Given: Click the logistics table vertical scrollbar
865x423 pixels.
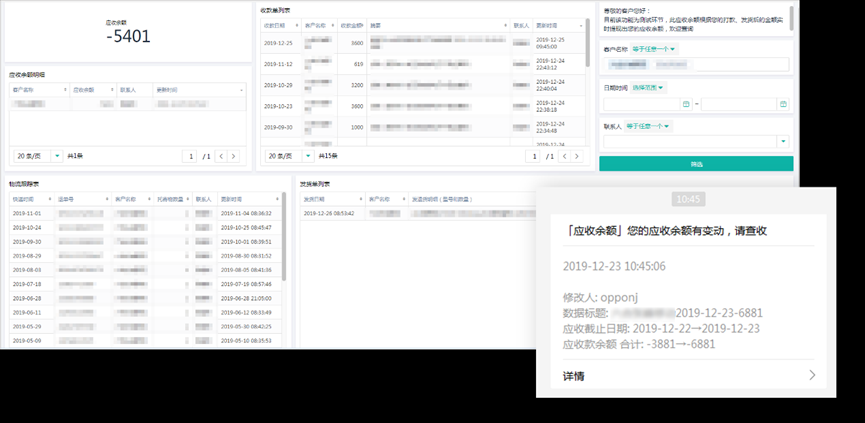Looking at the screenshot, I should (284, 236).
